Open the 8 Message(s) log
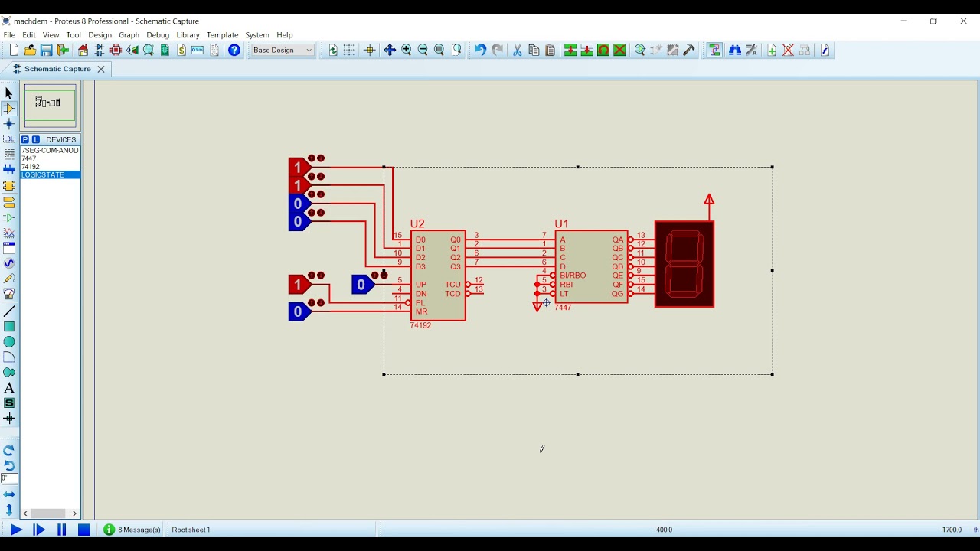 coord(132,530)
